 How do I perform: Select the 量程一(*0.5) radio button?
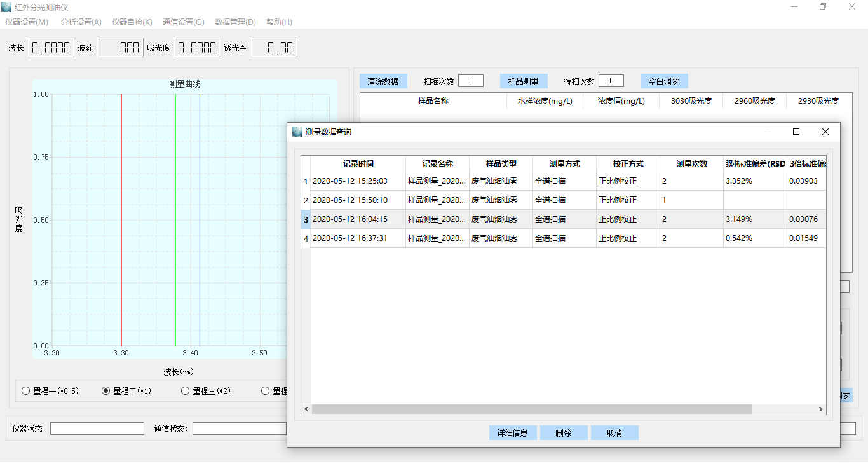point(26,391)
